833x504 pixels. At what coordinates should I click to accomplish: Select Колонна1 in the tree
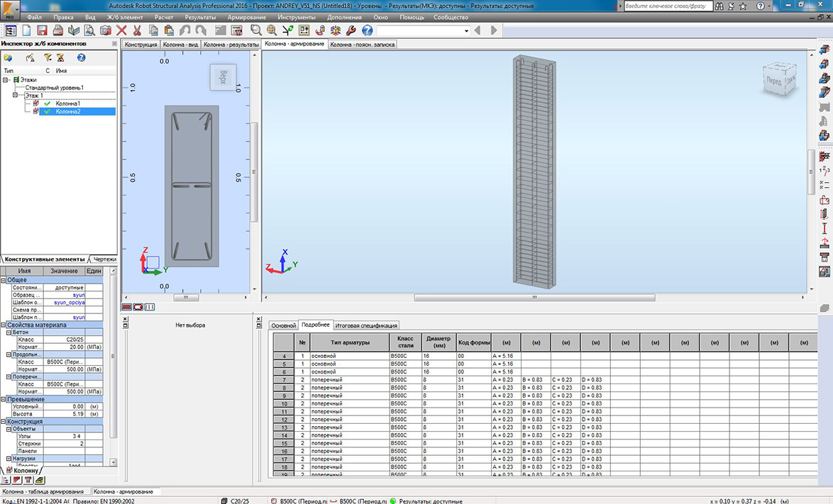tap(68, 103)
